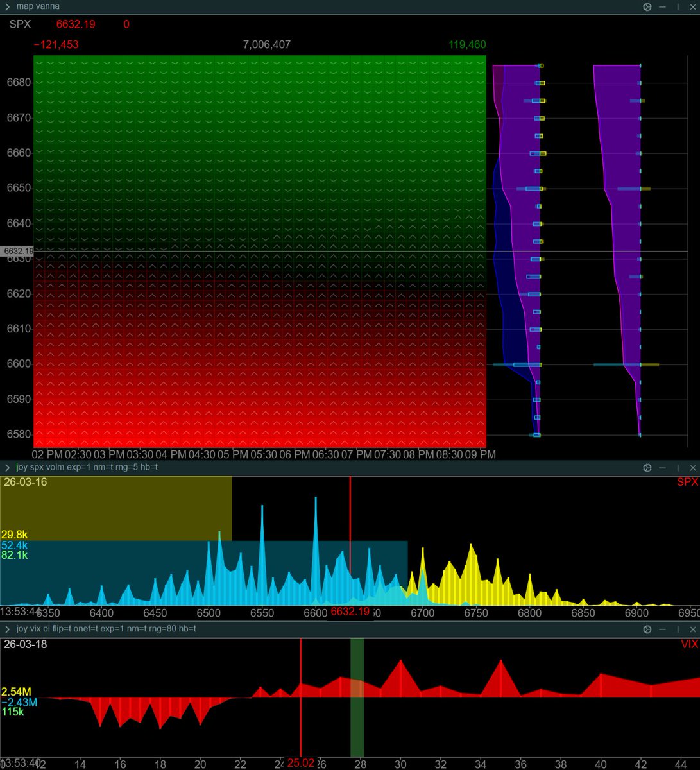Click the 6680 strike axis label

pyautogui.click(x=19, y=83)
